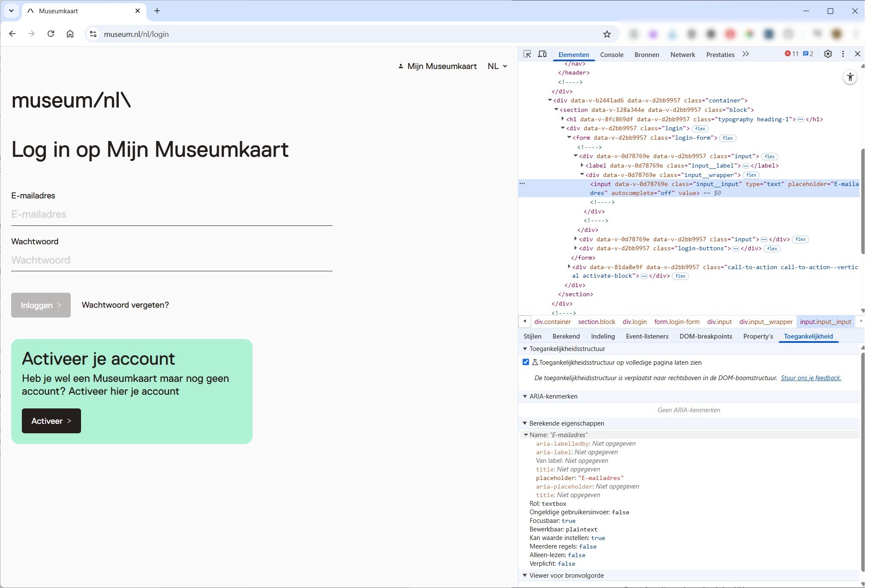Focus the E-mailadres input field
Image resolution: width=869 pixels, height=588 pixels.
[172, 214]
